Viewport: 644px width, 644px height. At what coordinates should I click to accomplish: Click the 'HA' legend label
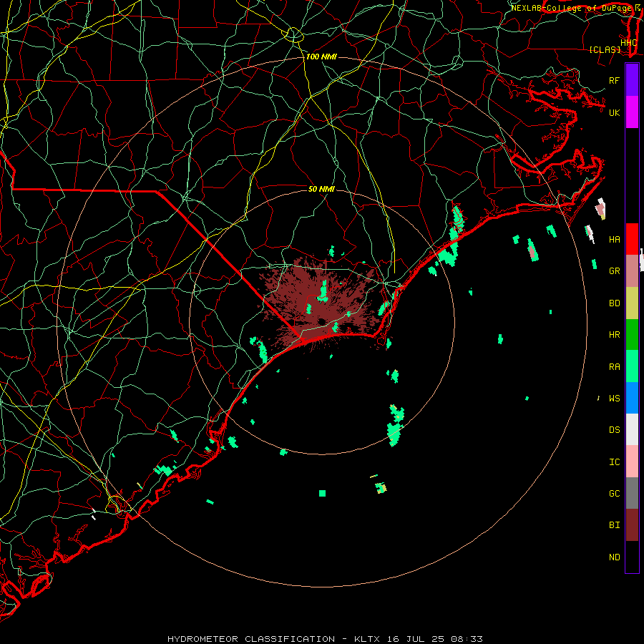[614, 239]
